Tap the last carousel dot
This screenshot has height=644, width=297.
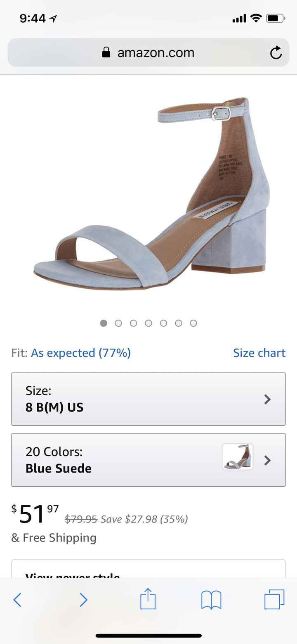click(x=193, y=323)
